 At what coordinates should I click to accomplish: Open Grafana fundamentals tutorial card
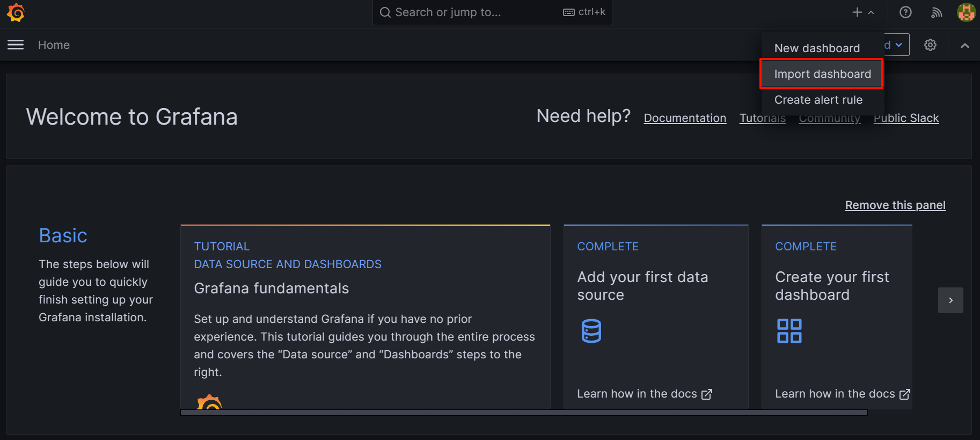(x=365, y=317)
